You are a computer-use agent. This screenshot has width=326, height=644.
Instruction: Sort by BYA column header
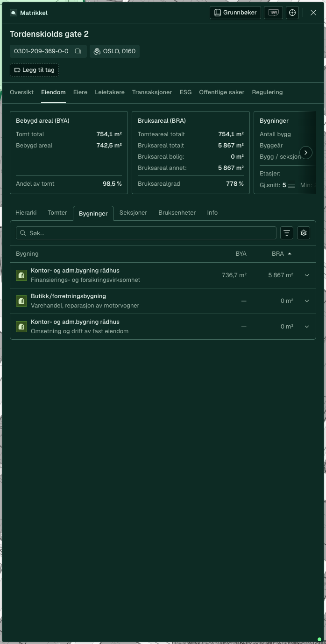(241, 254)
